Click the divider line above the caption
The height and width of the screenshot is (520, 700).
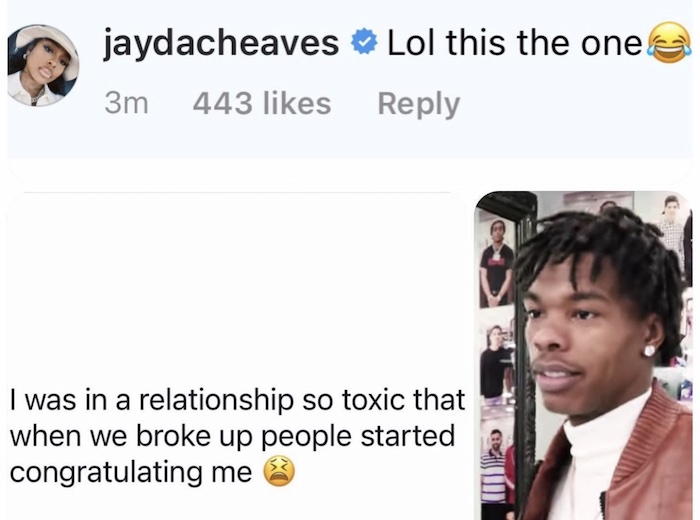(x=237, y=193)
